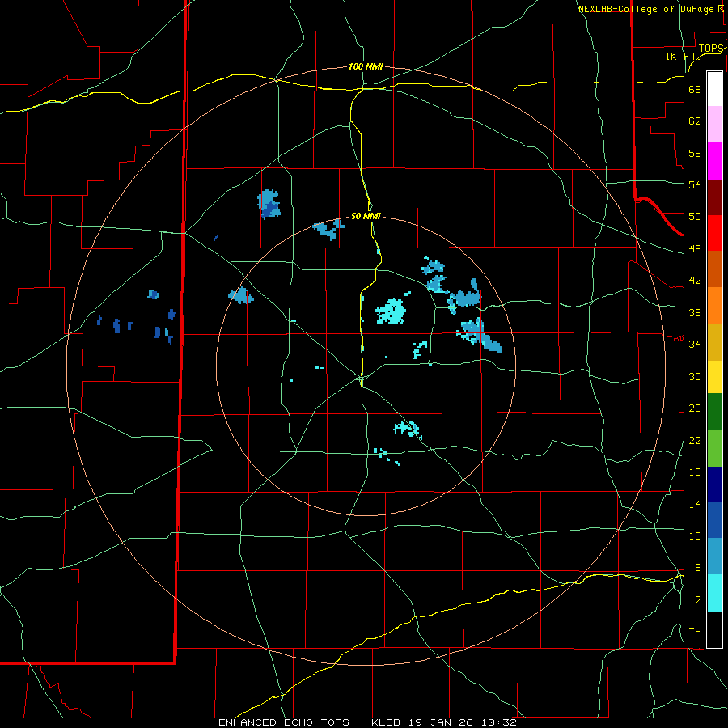This screenshot has height=728, width=728.
Task: Click legend value 54
Action: pyautogui.click(x=695, y=184)
